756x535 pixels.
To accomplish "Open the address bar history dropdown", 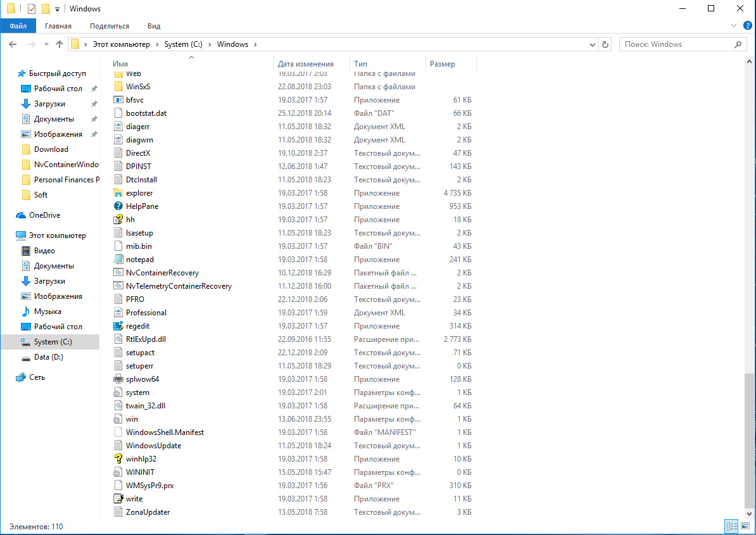I will (593, 44).
